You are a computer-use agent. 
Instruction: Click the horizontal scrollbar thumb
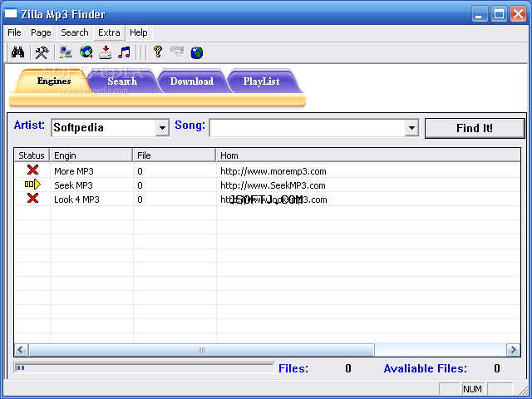click(x=201, y=350)
